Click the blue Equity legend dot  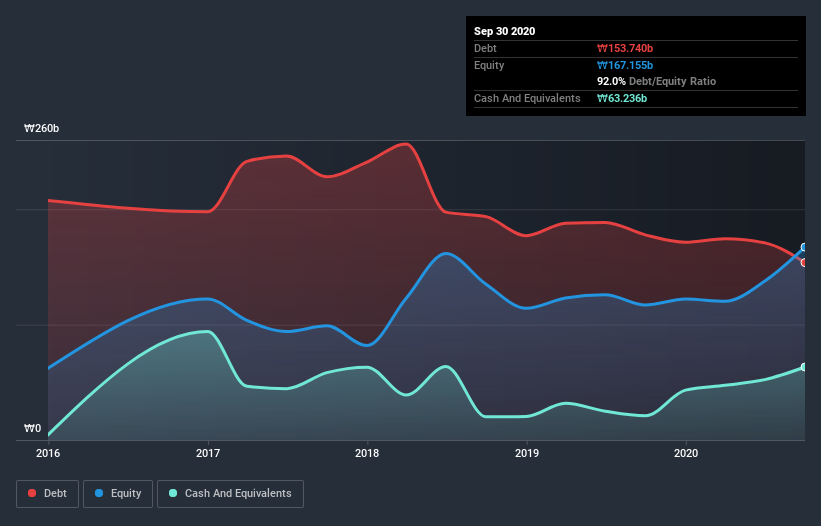[99, 493]
